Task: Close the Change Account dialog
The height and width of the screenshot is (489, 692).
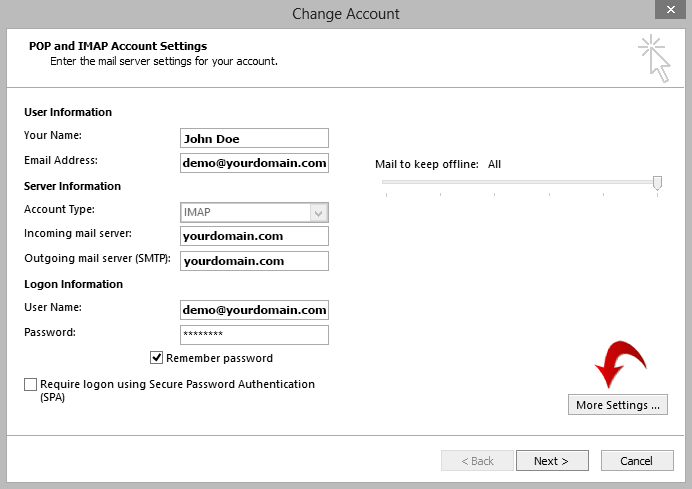Action: click(x=670, y=9)
